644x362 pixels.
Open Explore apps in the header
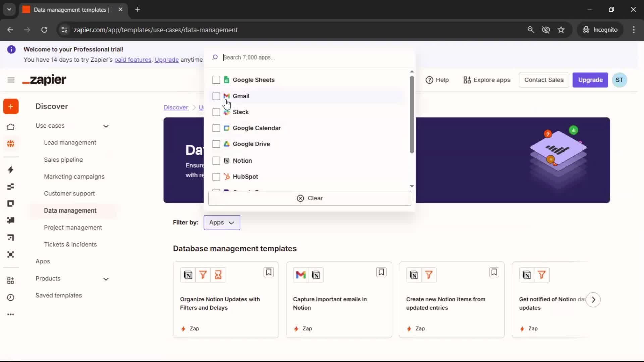coord(487,80)
